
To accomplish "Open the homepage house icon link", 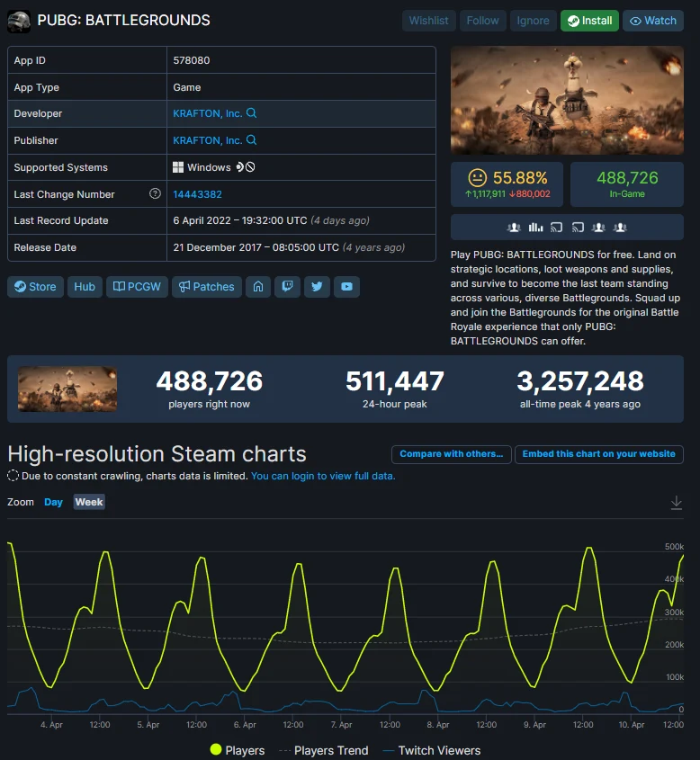I will [x=258, y=286].
